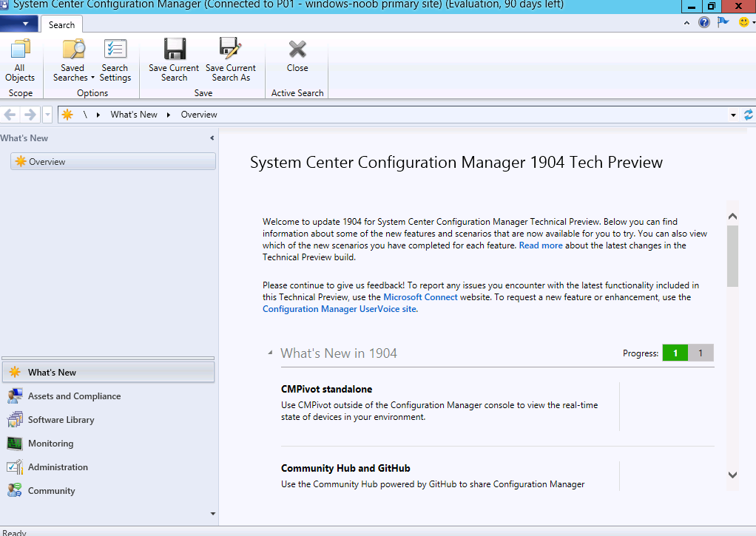The width and height of the screenshot is (756, 536).
Task: Follow the Read more link
Action: [541, 245]
